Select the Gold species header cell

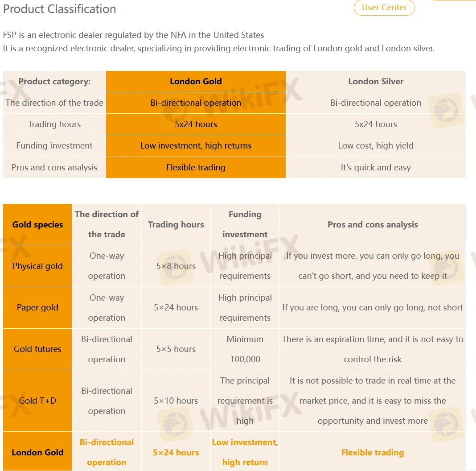37,224
